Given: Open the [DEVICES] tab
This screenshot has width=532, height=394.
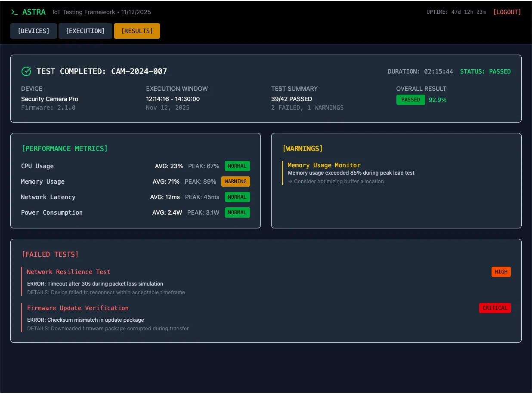Looking at the screenshot, I should click(x=34, y=31).
